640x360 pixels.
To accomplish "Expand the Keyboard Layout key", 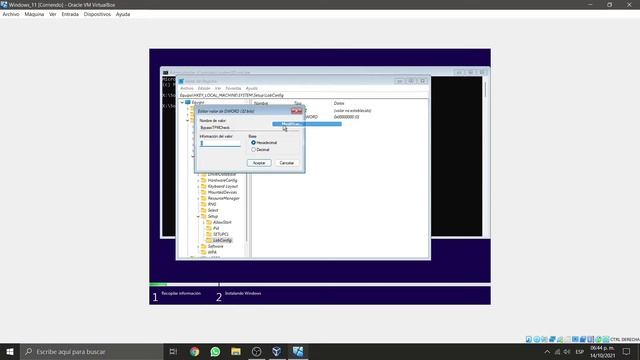I will point(198,186).
